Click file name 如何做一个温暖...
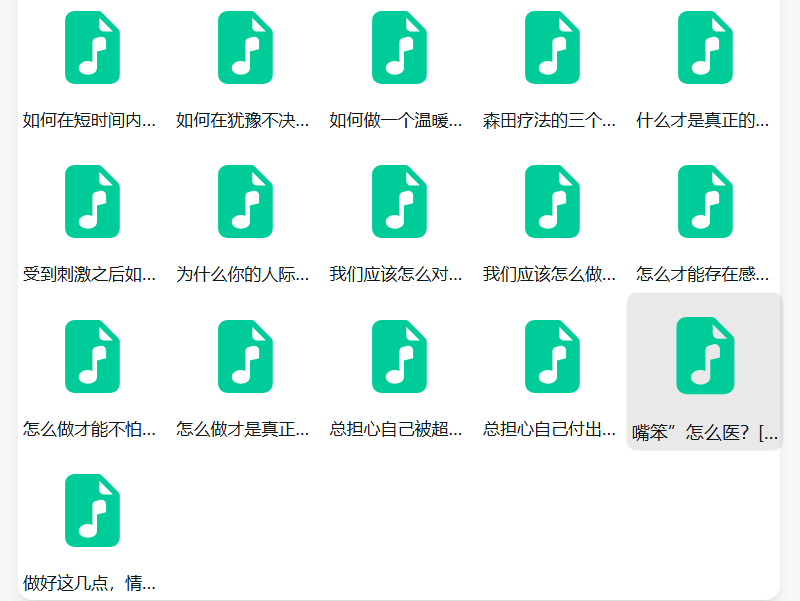 [396, 120]
